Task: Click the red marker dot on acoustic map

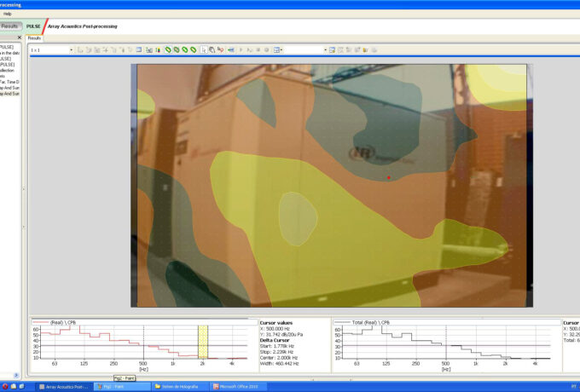Action: pyautogui.click(x=389, y=177)
